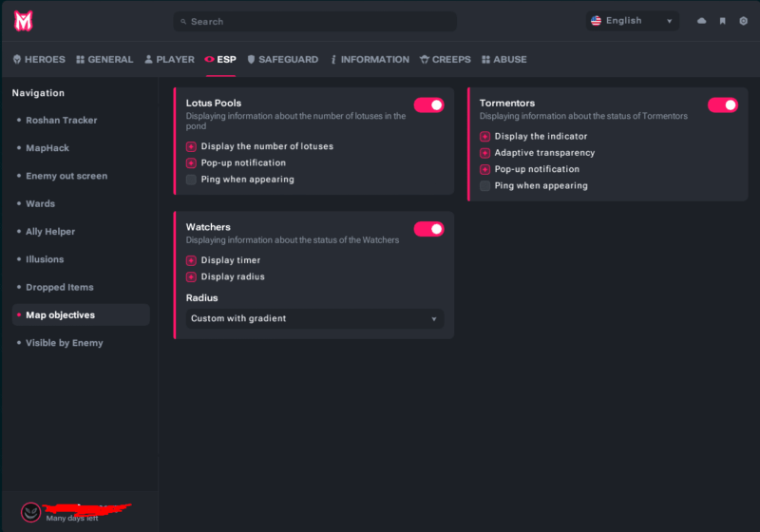Screen dimensions: 760x532
Task: Click the Player tab person icon
Action: tap(149, 59)
